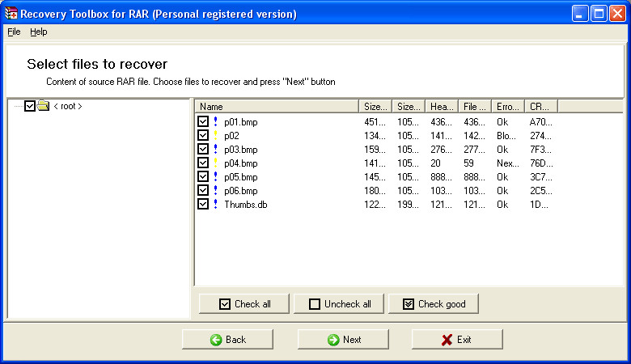The image size is (631, 364).
Task: Click the 1D... CRC value for Thumbs.db
Action: tap(539, 205)
